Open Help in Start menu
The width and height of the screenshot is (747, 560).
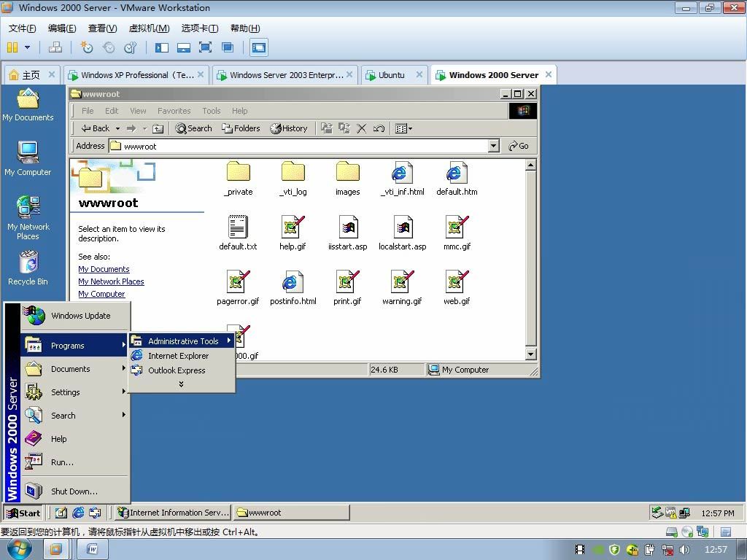pyautogui.click(x=75, y=438)
